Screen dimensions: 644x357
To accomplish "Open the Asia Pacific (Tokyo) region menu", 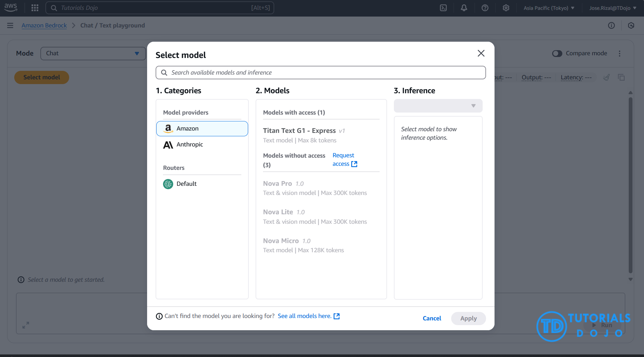I will 549,8.
